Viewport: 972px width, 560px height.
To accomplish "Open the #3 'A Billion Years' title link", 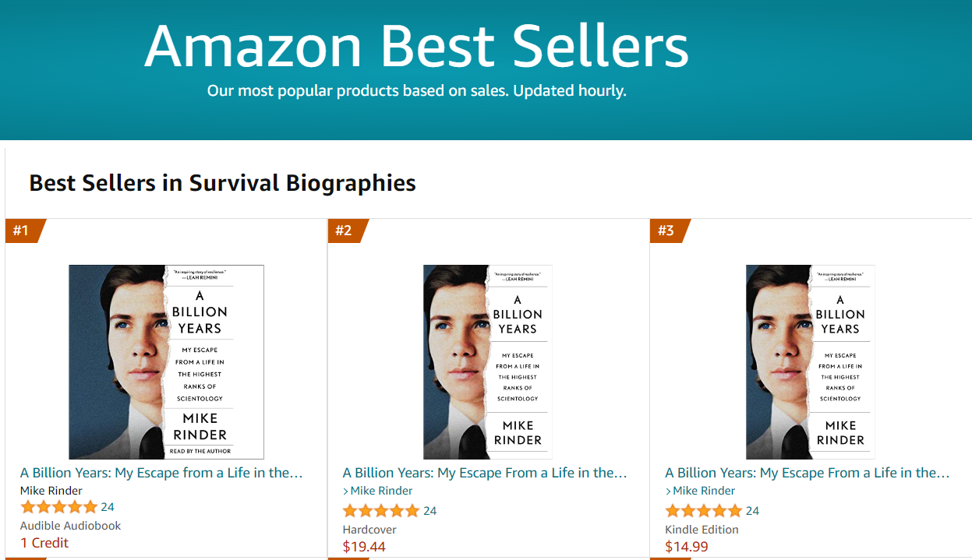I will [807, 473].
